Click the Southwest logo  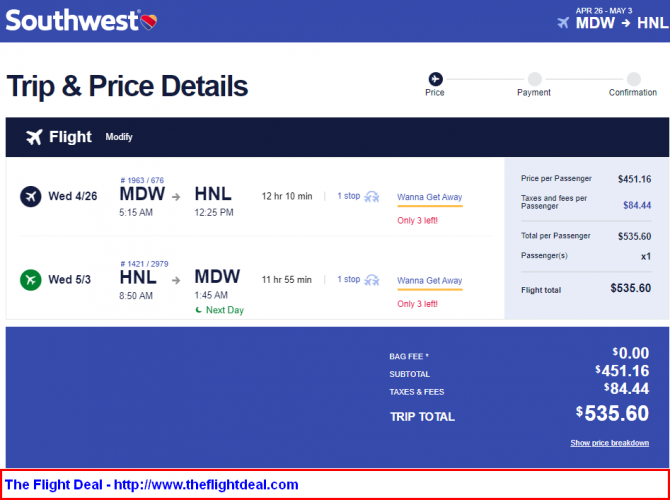(x=81, y=20)
